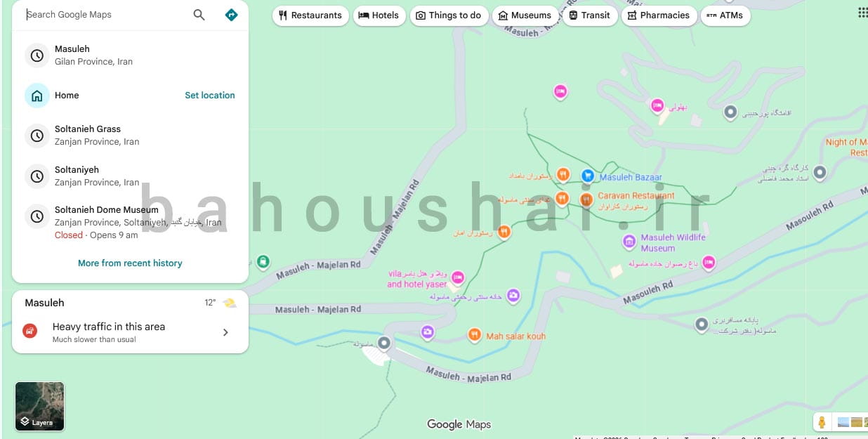The height and width of the screenshot is (439, 868).
Task: Click the کارگاه گره چینی grey location pin
Action: point(819,172)
